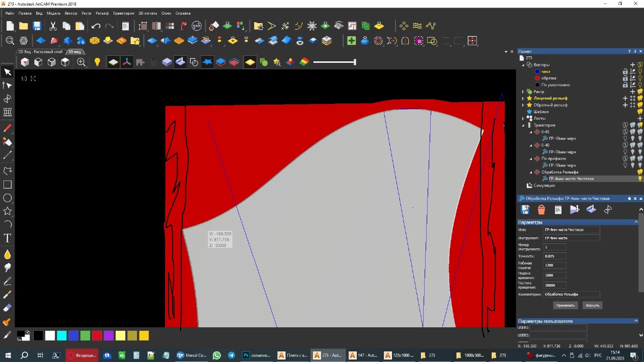Select the Rectangle drawing tool

tap(8, 185)
